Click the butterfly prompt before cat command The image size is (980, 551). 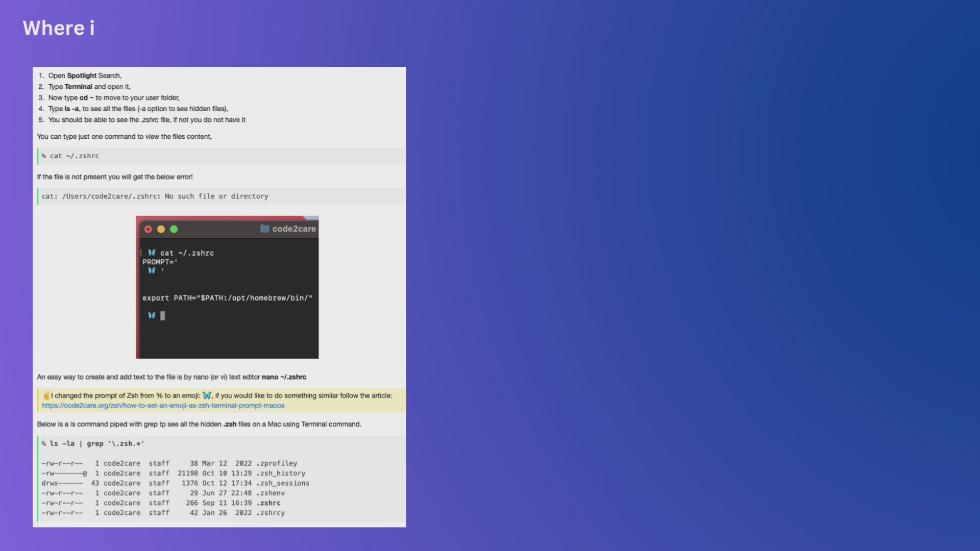click(x=152, y=253)
